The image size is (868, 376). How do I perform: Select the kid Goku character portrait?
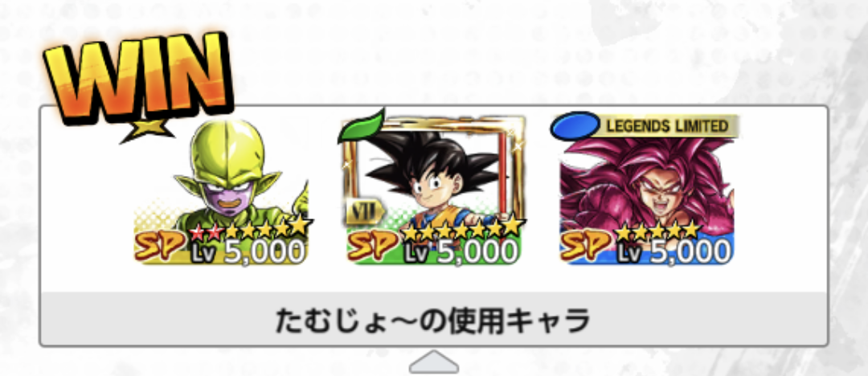(433, 188)
